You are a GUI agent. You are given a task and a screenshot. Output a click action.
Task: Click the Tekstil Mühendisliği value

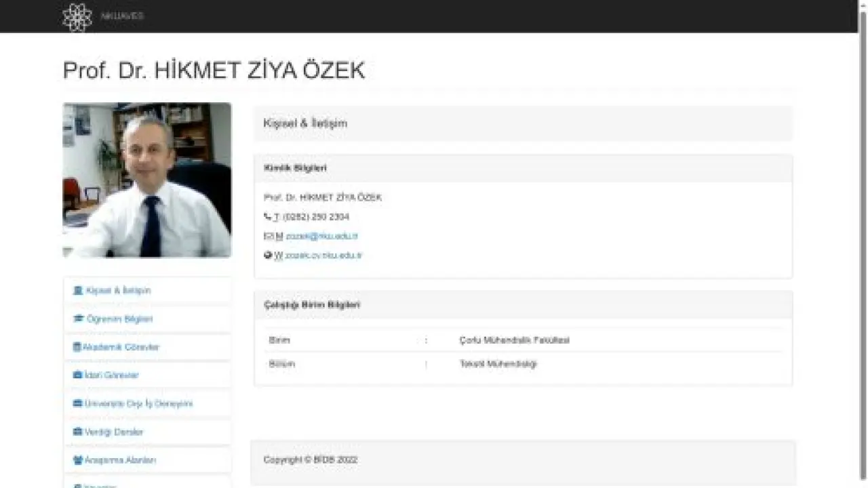coord(498,364)
